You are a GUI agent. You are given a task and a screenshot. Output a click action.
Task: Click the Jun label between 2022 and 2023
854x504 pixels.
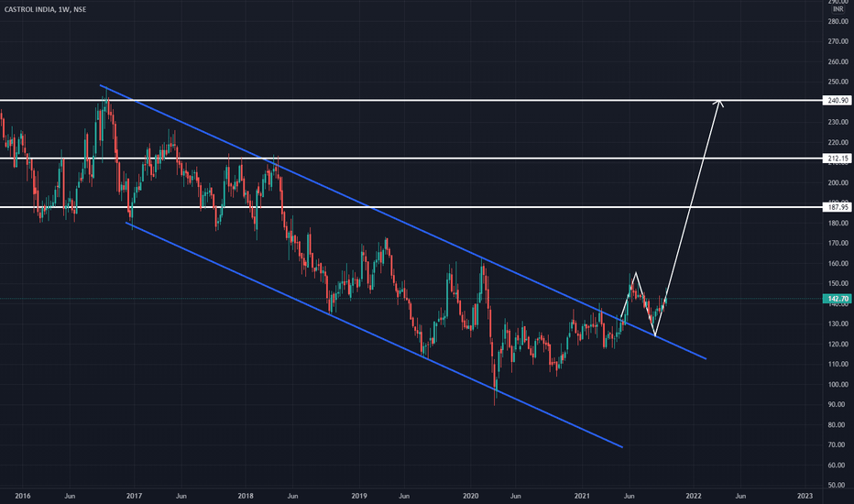pos(740,496)
